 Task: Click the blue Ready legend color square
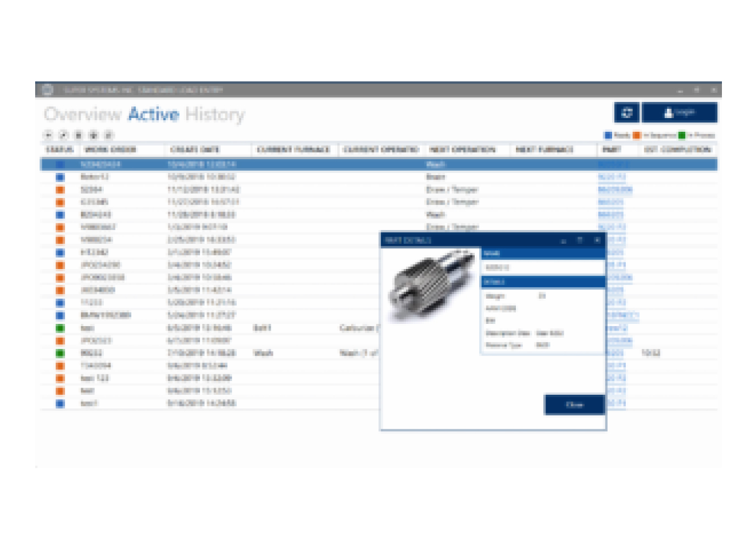608,135
